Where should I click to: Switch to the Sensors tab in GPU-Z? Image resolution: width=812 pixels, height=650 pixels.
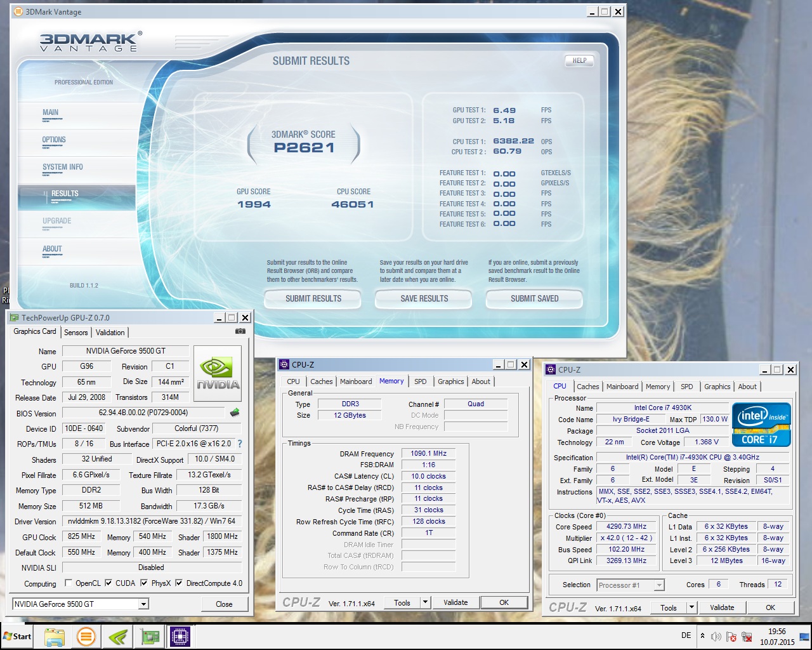pyautogui.click(x=76, y=333)
